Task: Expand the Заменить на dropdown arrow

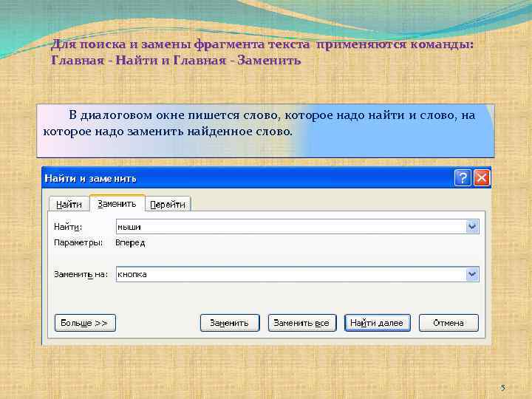Action: [472, 274]
